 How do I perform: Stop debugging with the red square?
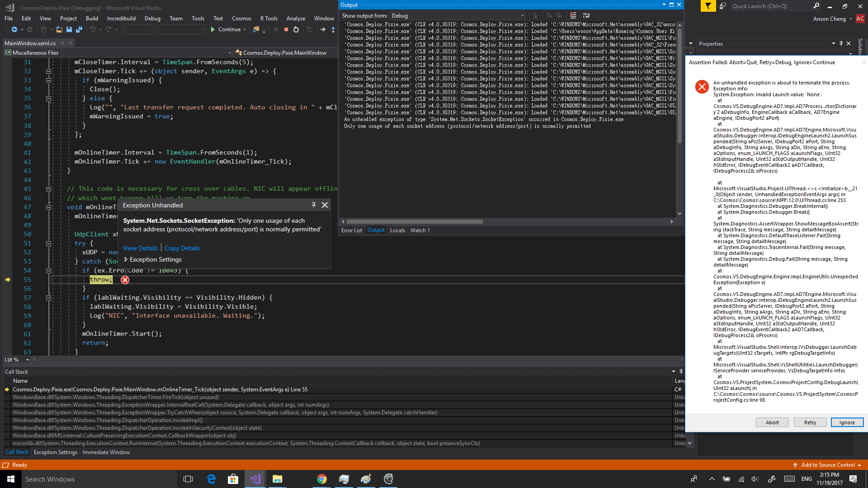286,29
